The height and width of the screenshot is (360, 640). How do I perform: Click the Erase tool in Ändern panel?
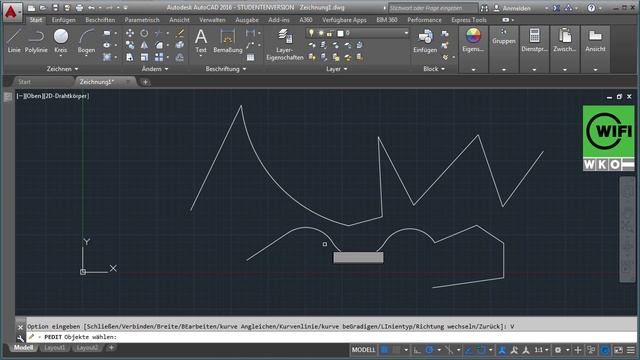pos(180,33)
